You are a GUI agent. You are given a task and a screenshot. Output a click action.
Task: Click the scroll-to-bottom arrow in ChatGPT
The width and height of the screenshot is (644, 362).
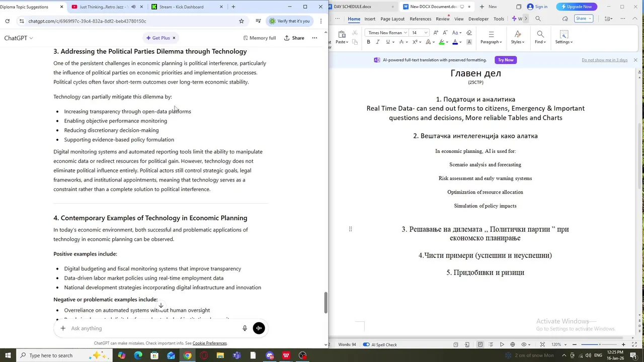(x=161, y=305)
